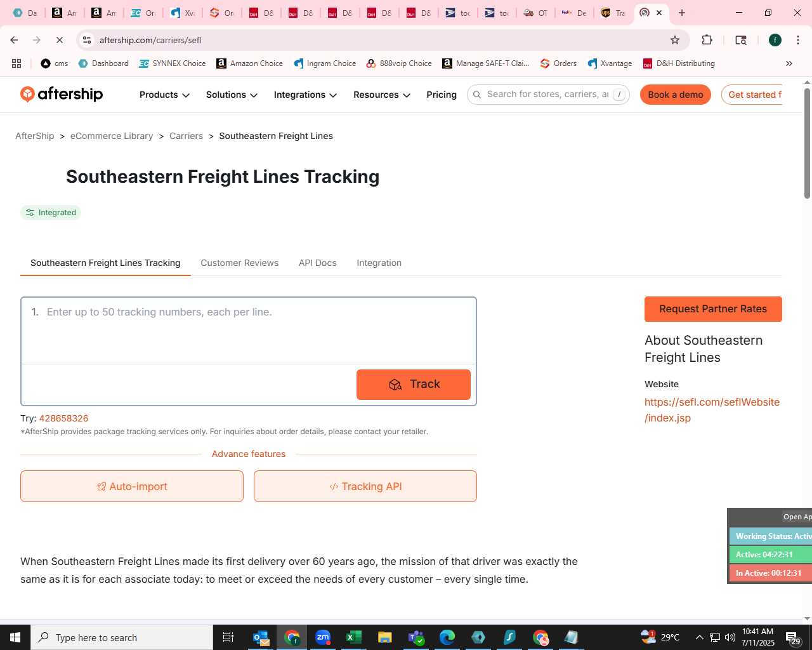Open Task View on the taskbar
812x650 pixels.
pos(228,637)
